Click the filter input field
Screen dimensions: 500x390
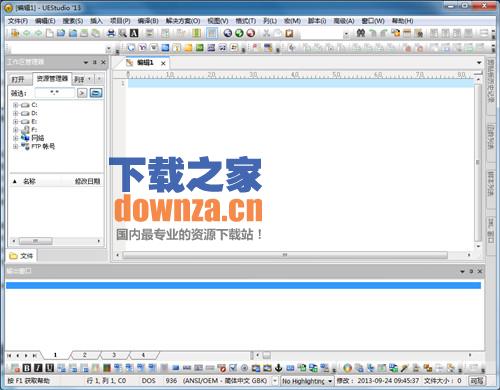[x=55, y=93]
